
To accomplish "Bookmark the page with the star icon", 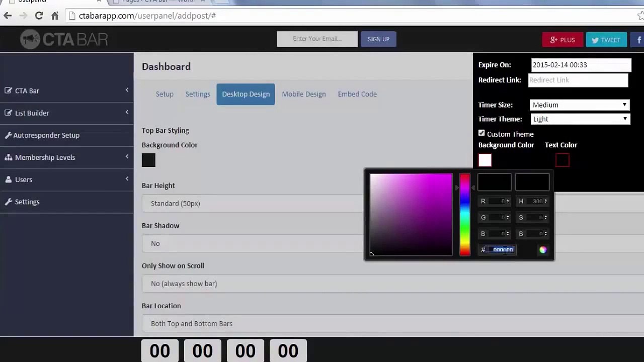I will [640, 16].
